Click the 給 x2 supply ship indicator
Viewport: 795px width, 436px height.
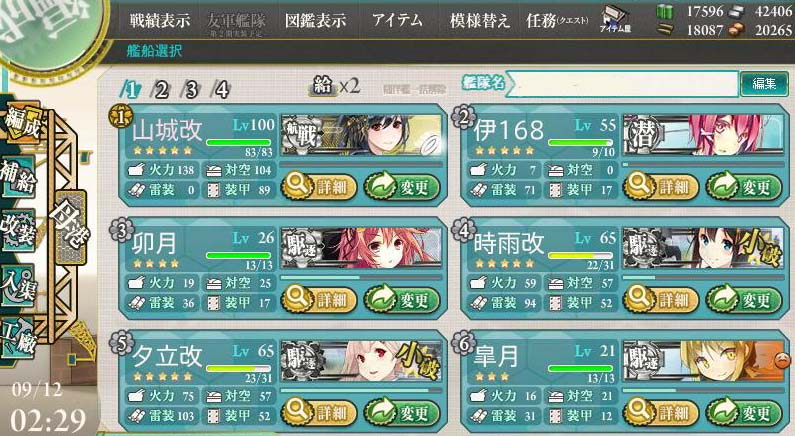coord(335,86)
